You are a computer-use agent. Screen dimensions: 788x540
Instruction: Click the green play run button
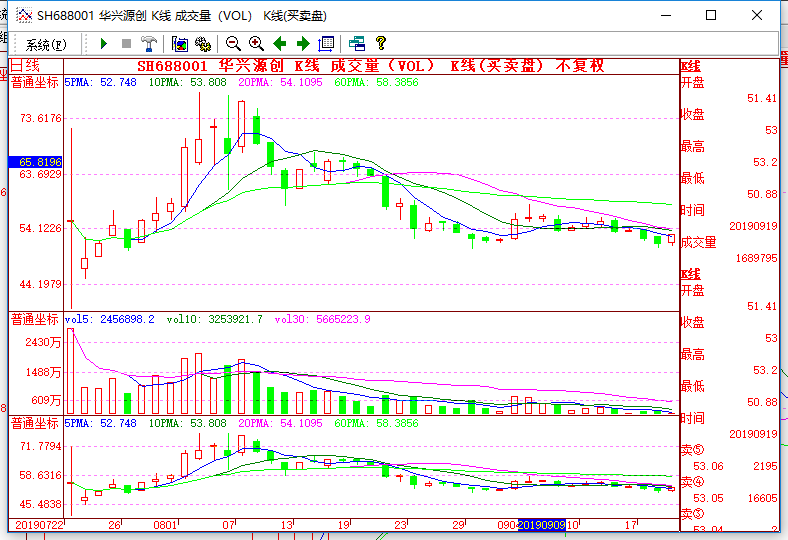click(x=104, y=44)
